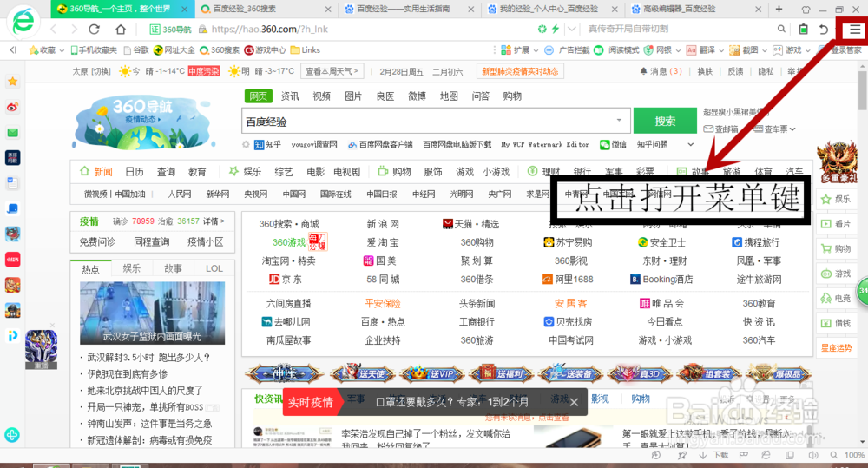The image size is (868, 468).
Task: Open downloads from the status bar
Action: click(713, 455)
